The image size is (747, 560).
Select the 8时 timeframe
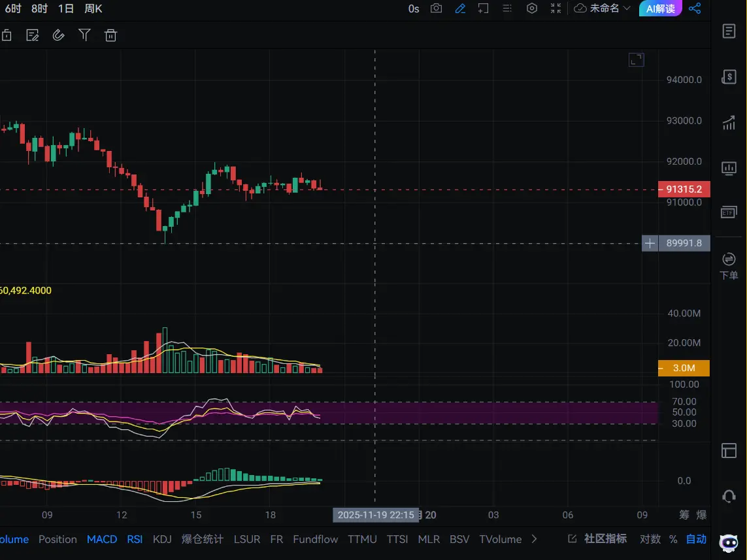[x=40, y=8]
